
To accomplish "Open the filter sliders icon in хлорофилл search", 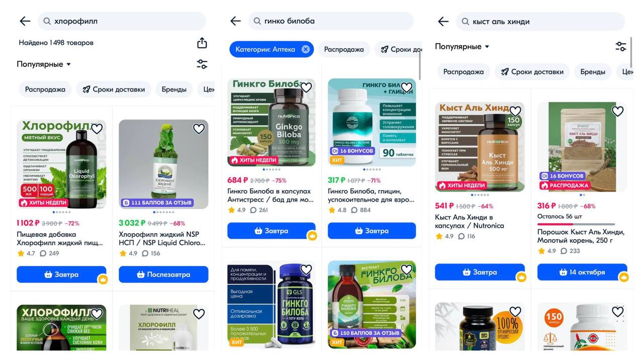I will pyautogui.click(x=202, y=64).
